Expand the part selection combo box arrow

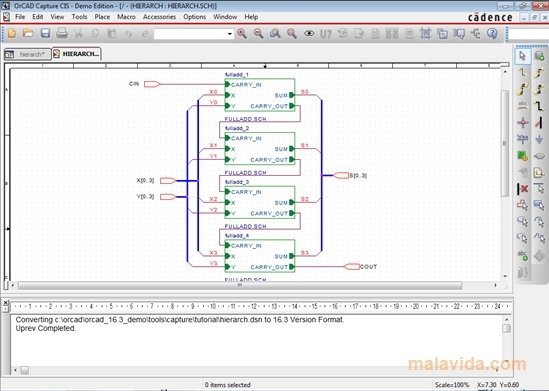tap(230, 34)
